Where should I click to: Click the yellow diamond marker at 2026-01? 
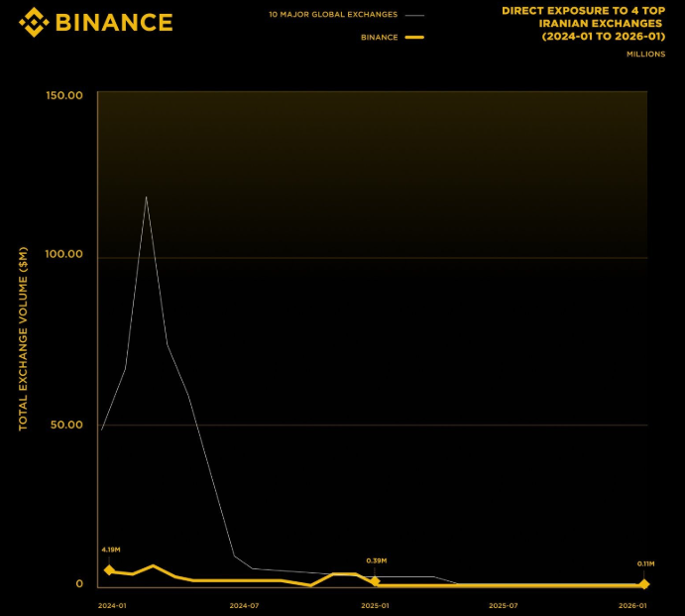643,584
